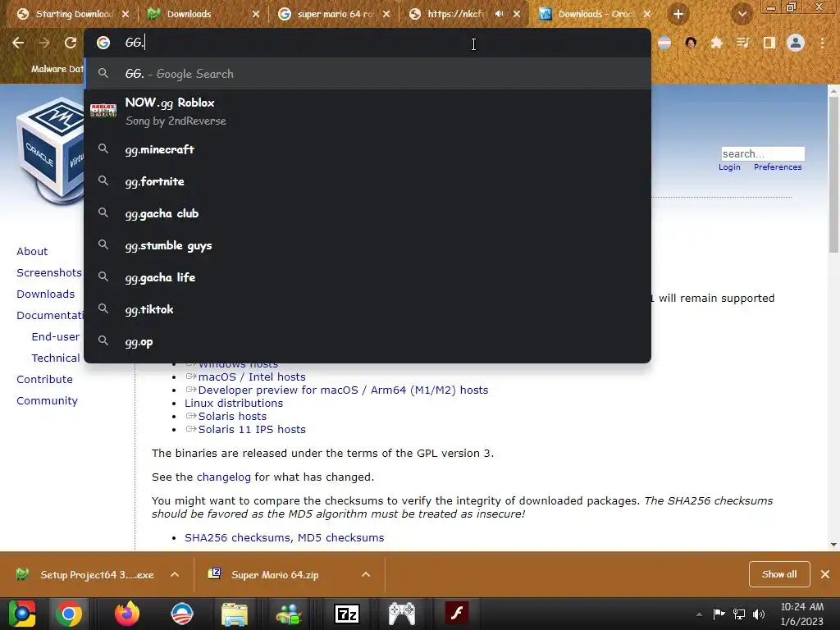Choose the gg.tiktok suggestion
Image resolution: width=840 pixels, height=630 pixels.
pyautogui.click(x=367, y=309)
